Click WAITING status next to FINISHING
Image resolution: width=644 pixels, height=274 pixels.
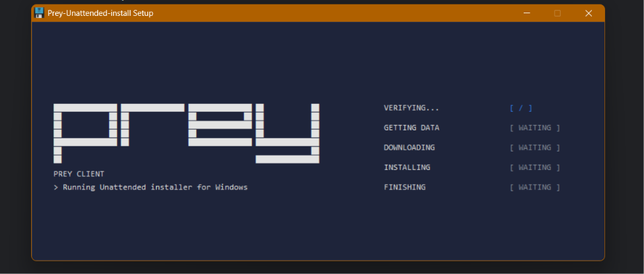click(x=535, y=187)
